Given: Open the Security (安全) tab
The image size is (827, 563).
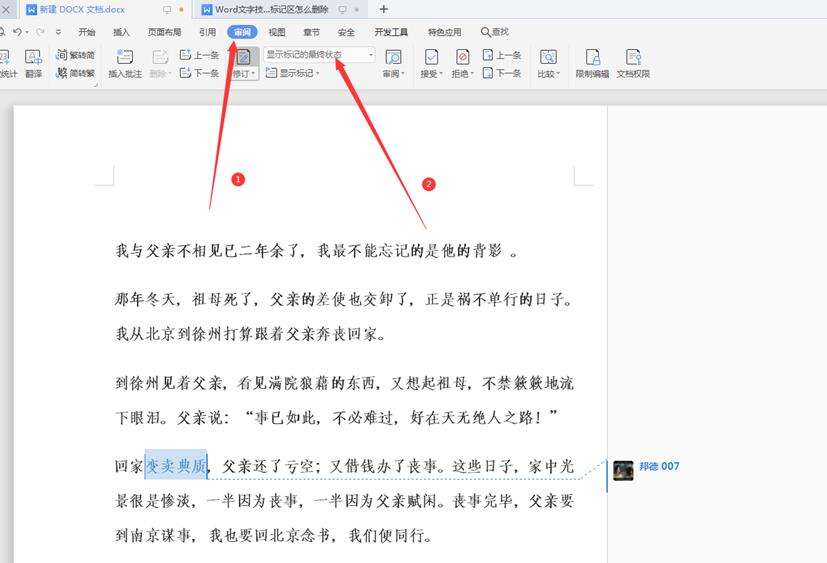Looking at the screenshot, I should pos(346,32).
